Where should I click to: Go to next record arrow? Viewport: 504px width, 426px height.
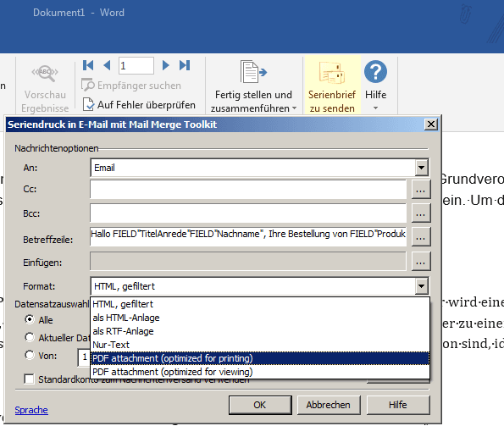click(165, 65)
